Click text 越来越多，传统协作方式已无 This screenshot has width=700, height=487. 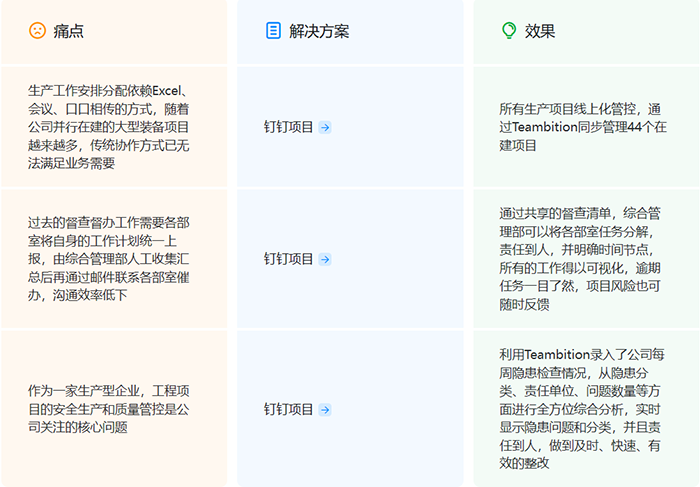click(x=109, y=145)
